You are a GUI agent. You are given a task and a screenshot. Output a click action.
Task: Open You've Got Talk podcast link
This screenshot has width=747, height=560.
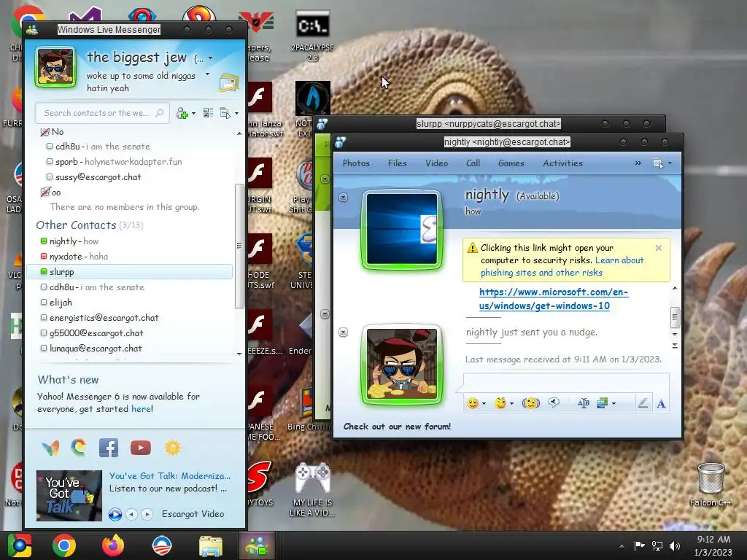[x=169, y=475]
